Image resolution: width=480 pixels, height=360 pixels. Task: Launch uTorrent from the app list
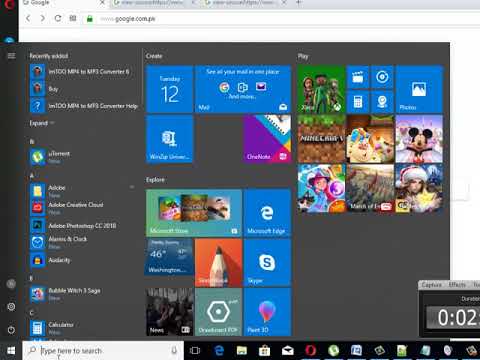point(83,157)
